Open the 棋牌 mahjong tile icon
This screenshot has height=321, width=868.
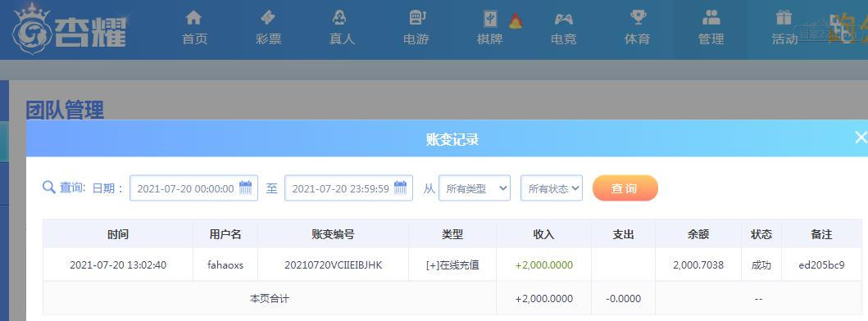(x=490, y=19)
